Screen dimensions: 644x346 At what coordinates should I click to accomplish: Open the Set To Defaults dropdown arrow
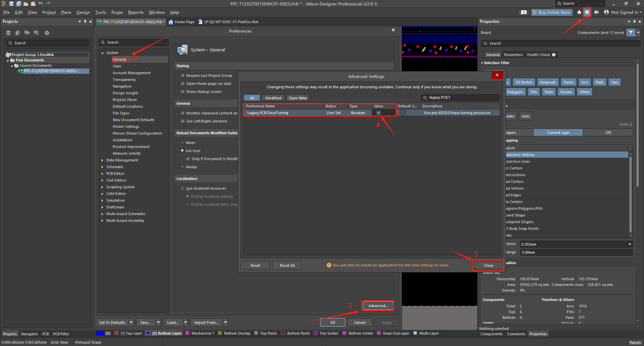click(131, 323)
